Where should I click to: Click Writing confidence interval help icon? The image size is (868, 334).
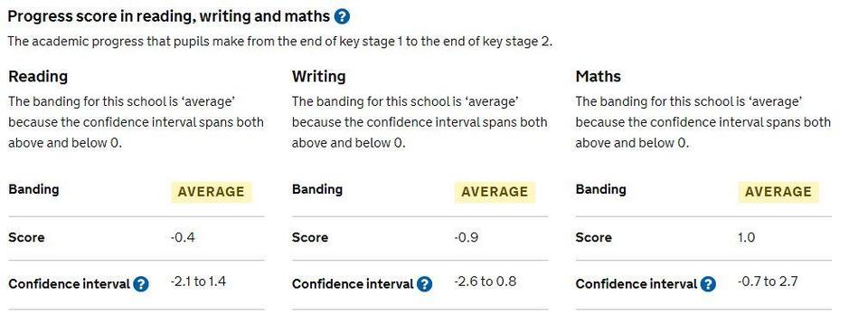coord(425,285)
